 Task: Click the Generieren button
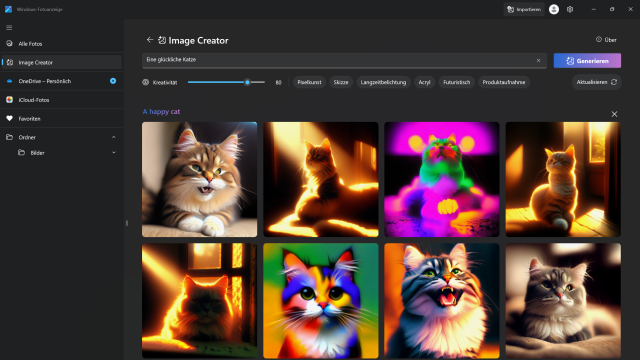coord(587,61)
